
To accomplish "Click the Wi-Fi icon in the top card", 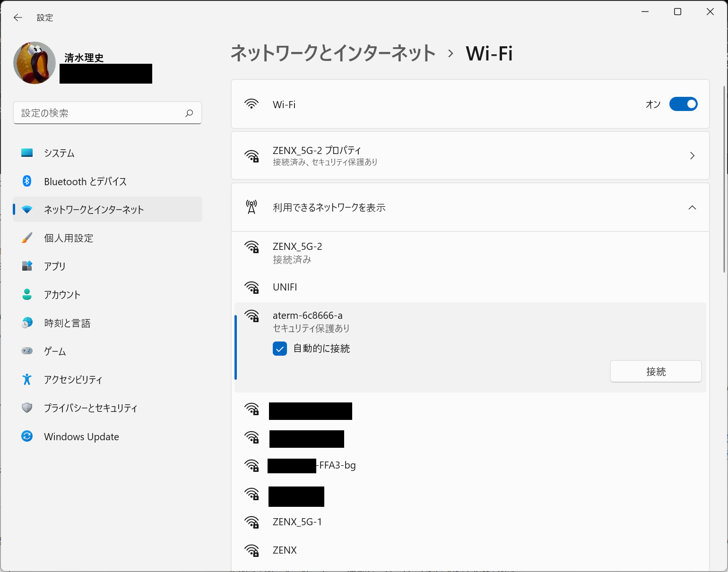I will click(x=251, y=104).
